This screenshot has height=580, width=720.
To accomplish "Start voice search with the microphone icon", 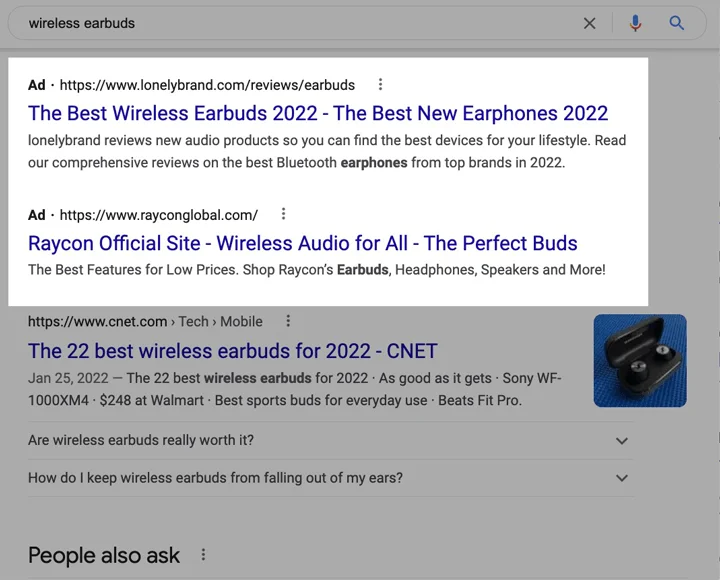I will pos(636,23).
